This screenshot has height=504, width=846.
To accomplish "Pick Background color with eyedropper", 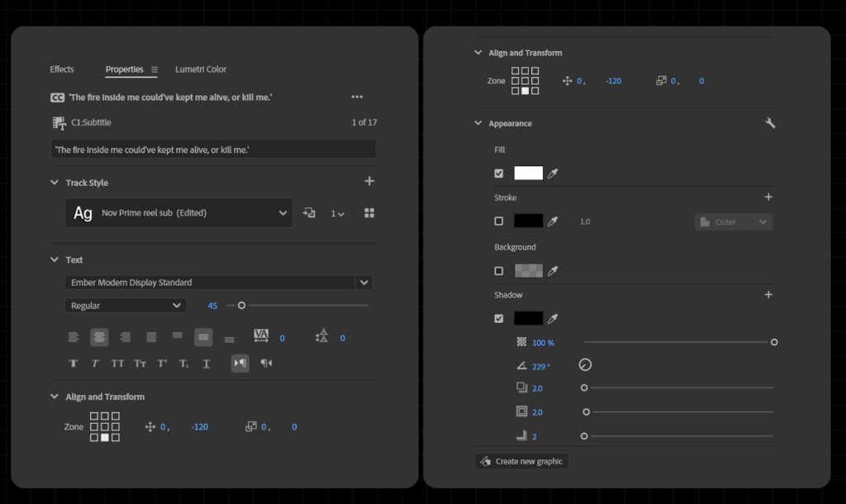I will 553,271.
